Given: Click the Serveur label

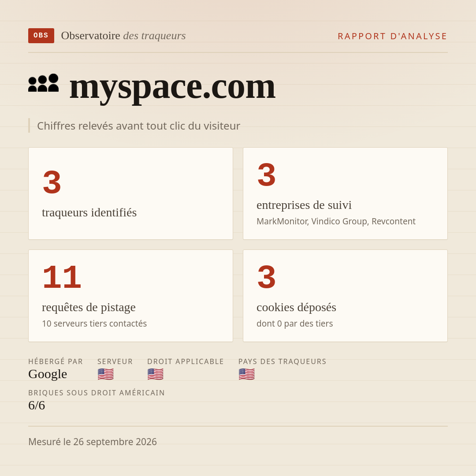Looking at the screenshot, I should tap(115, 361).
